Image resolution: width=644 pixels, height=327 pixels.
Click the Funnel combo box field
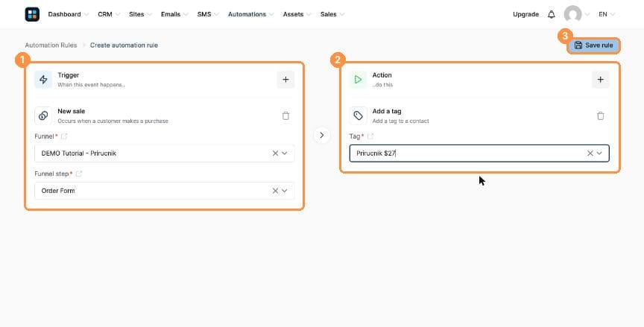164,153
